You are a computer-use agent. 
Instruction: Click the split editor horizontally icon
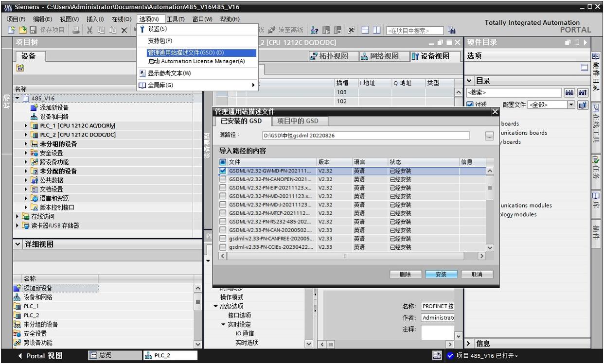[365, 30]
